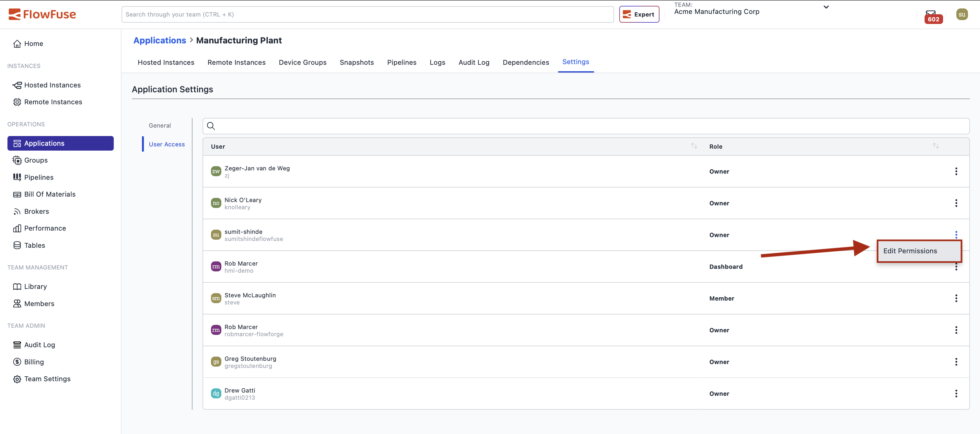Viewport: 980px width, 434px height.
Task: Open the Logs tab
Action: (437, 63)
